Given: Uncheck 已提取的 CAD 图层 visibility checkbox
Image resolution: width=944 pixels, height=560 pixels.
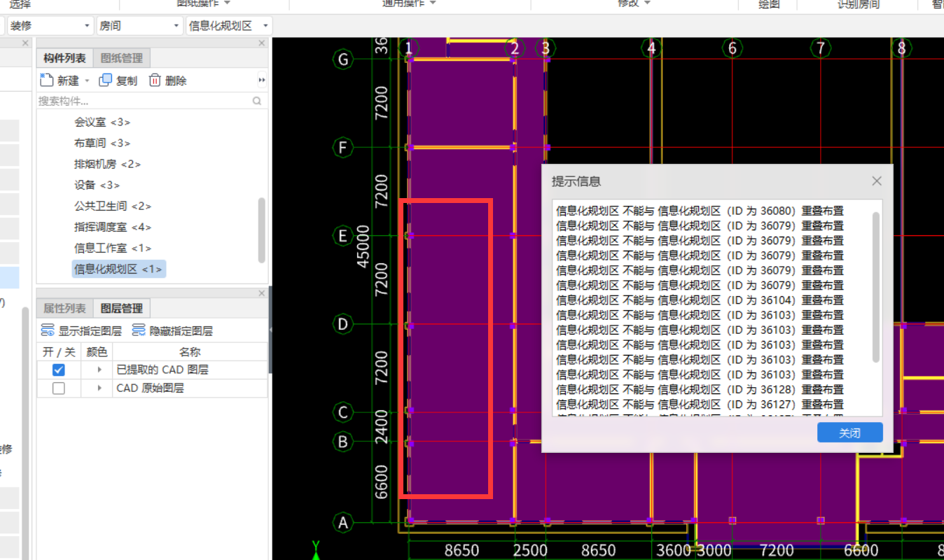Looking at the screenshot, I should 59,370.
